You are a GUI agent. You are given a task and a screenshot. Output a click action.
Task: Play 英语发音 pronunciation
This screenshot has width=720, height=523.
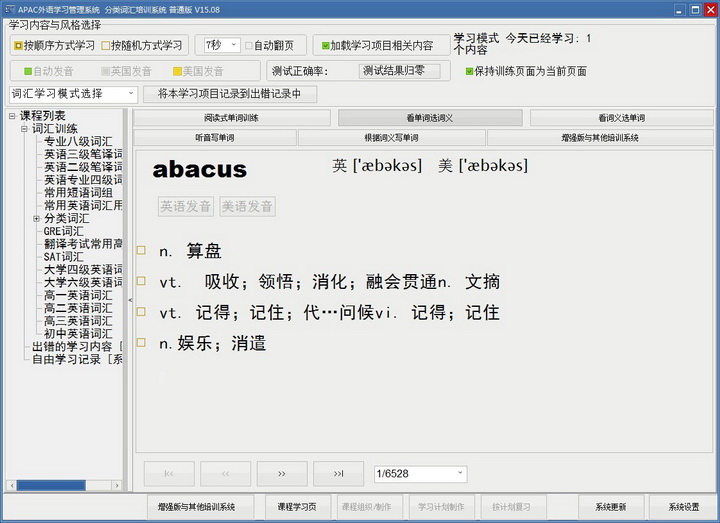click(186, 206)
